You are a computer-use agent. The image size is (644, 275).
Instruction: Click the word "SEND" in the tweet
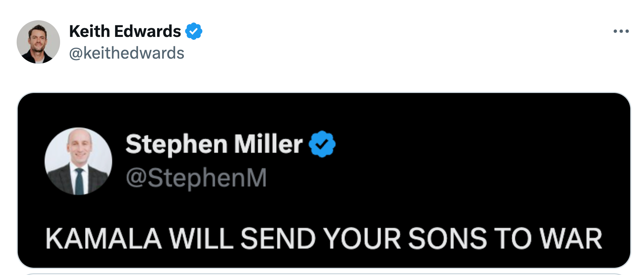pos(278,238)
